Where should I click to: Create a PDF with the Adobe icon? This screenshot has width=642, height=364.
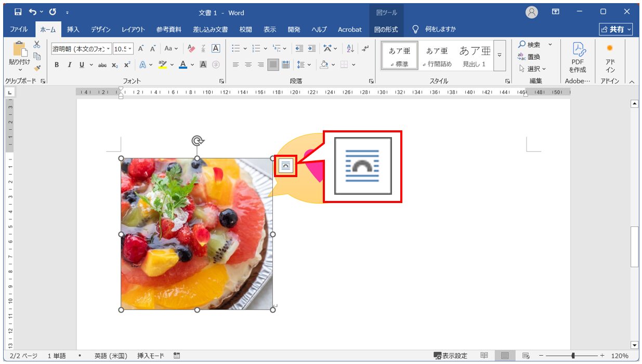coord(578,57)
